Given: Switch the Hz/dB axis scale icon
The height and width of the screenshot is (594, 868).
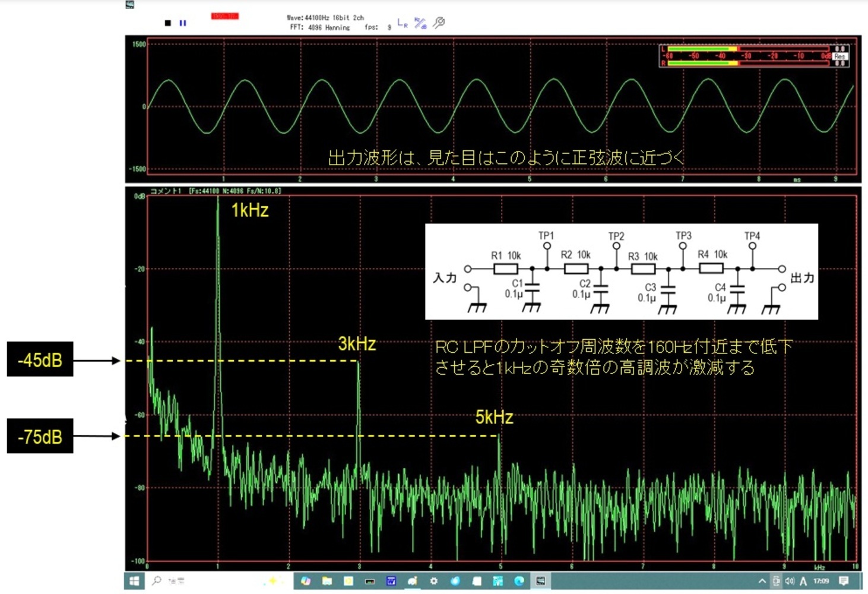Looking at the screenshot, I should point(420,23).
